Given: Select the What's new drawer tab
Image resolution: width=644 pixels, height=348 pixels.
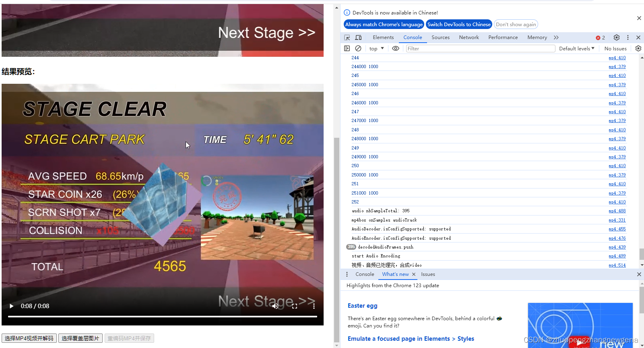Looking at the screenshot, I should pyautogui.click(x=395, y=274).
